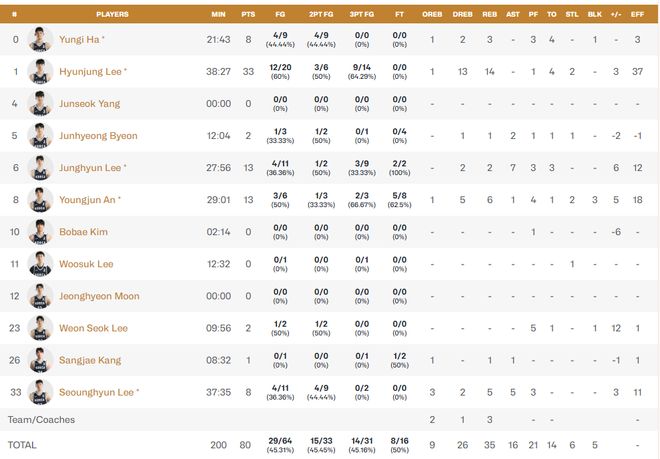Click the AST column header
660x459 pixels.
point(512,15)
